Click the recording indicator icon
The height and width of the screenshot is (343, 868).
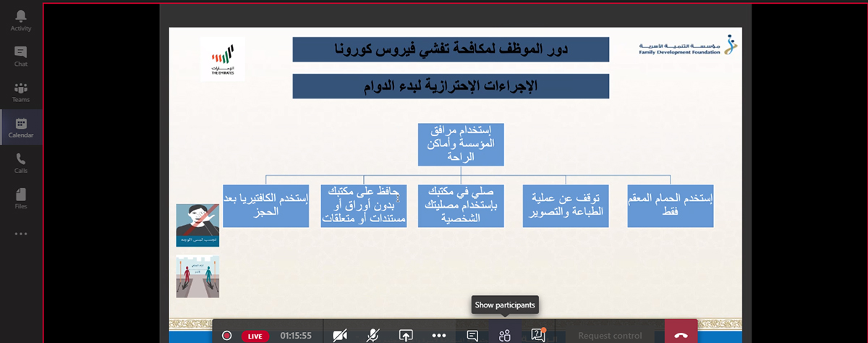coord(226,336)
